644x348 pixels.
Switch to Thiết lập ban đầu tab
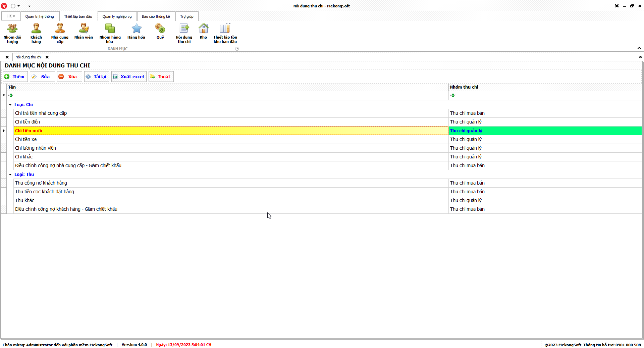coord(78,16)
